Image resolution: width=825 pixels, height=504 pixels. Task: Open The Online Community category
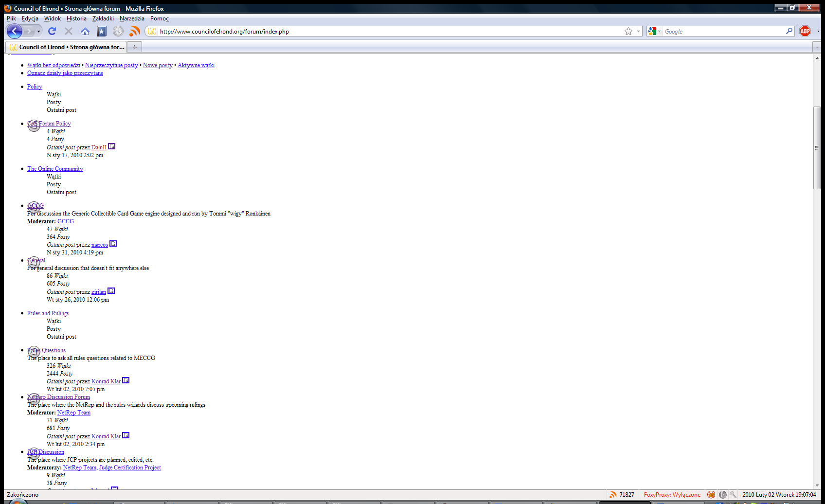(55, 169)
